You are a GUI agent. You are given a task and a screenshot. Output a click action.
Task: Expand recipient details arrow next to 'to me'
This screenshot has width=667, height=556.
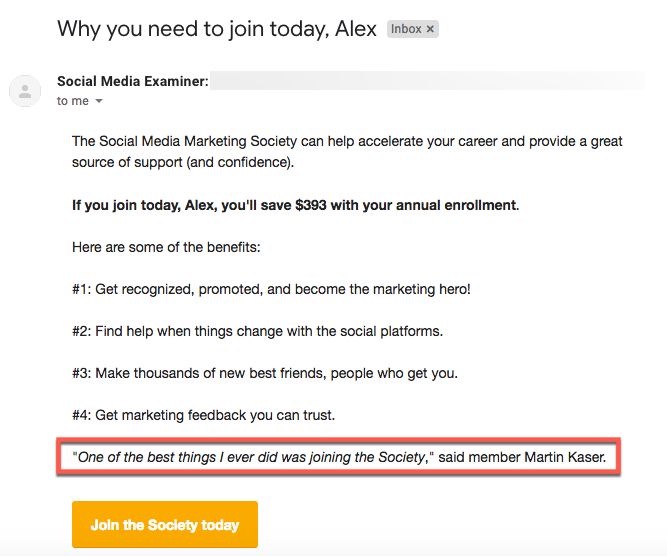pos(99,101)
